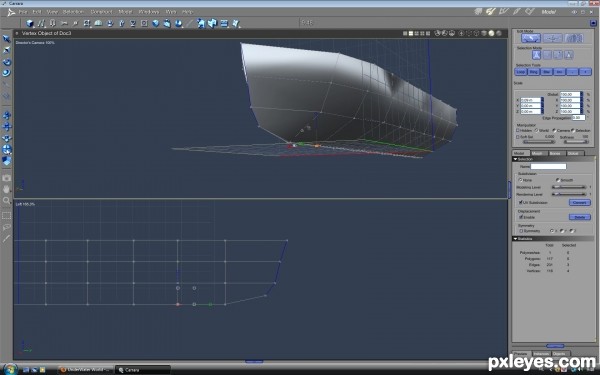The height and width of the screenshot is (375, 600).
Task: Click the Edge Propagation value field
Action: (x=578, y=118)
